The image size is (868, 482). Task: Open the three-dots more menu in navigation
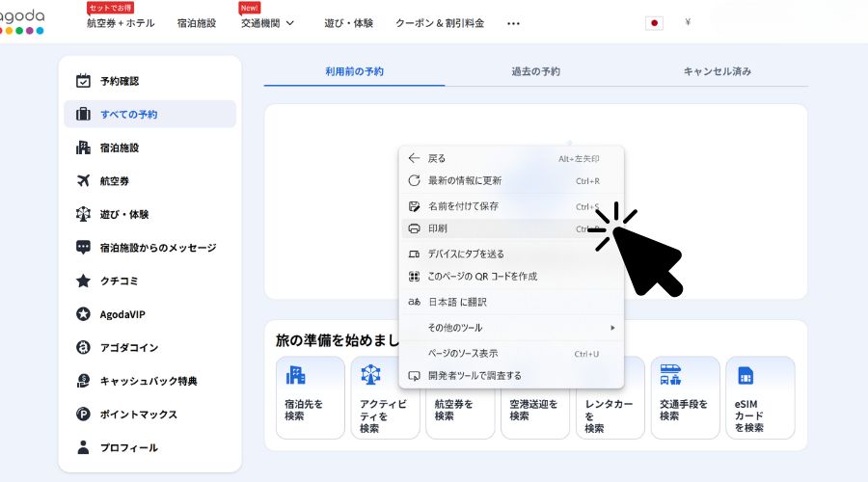[513, 23]
